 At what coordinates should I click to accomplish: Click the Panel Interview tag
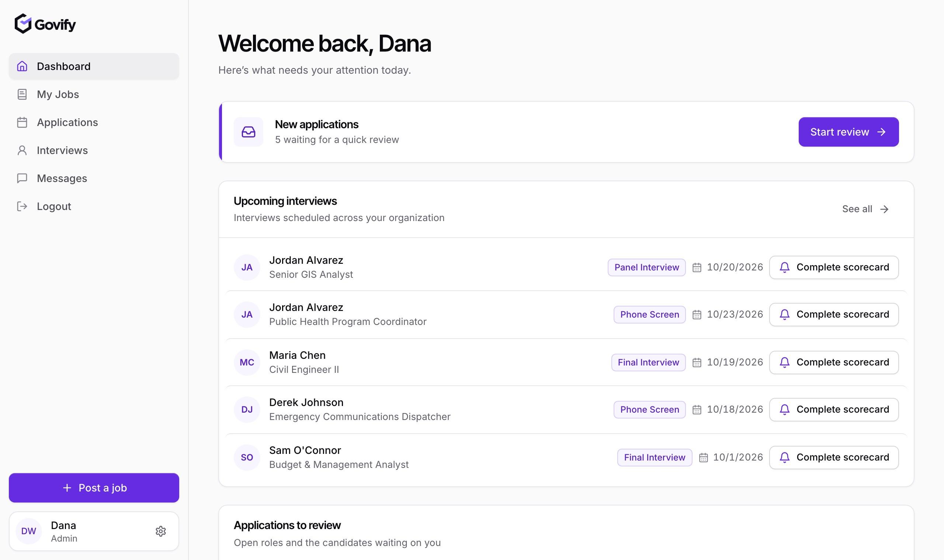pos(646,267)
